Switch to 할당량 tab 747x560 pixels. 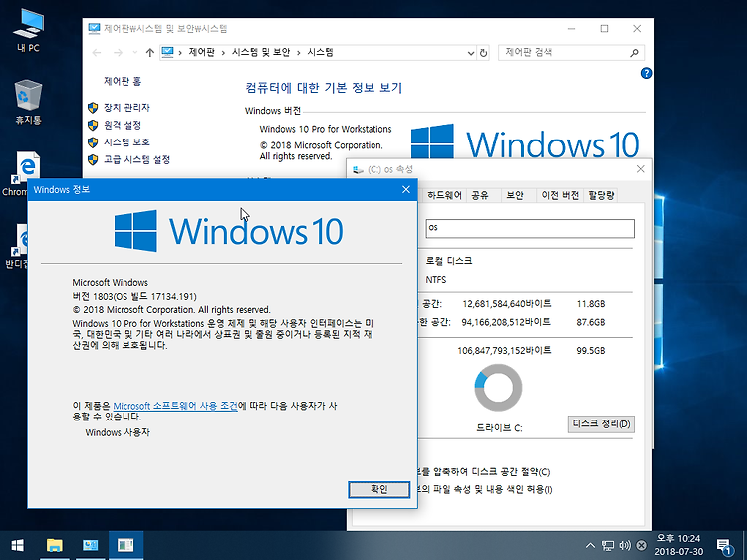pyautogui.click(x=601, y=195)
